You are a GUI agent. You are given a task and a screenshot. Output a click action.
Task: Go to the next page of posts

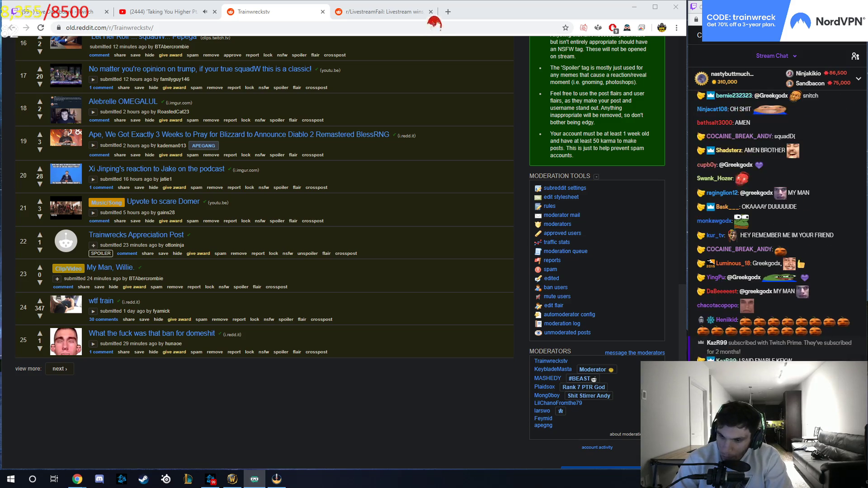click(x=60, y=369)
